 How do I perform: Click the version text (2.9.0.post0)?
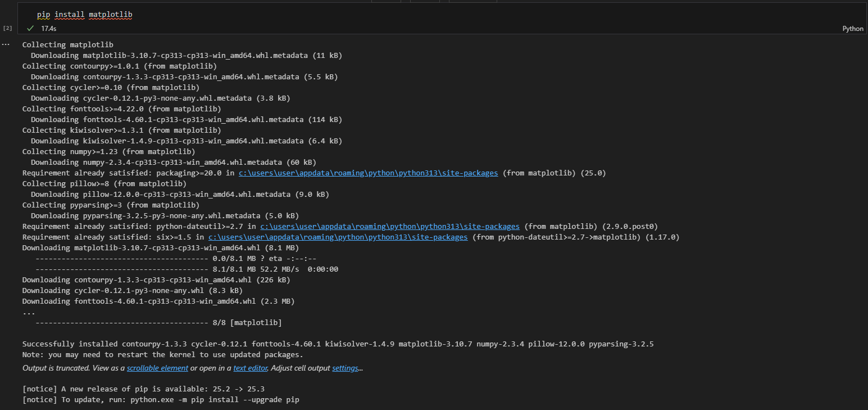pyautogui.click(x=630, y=227)
